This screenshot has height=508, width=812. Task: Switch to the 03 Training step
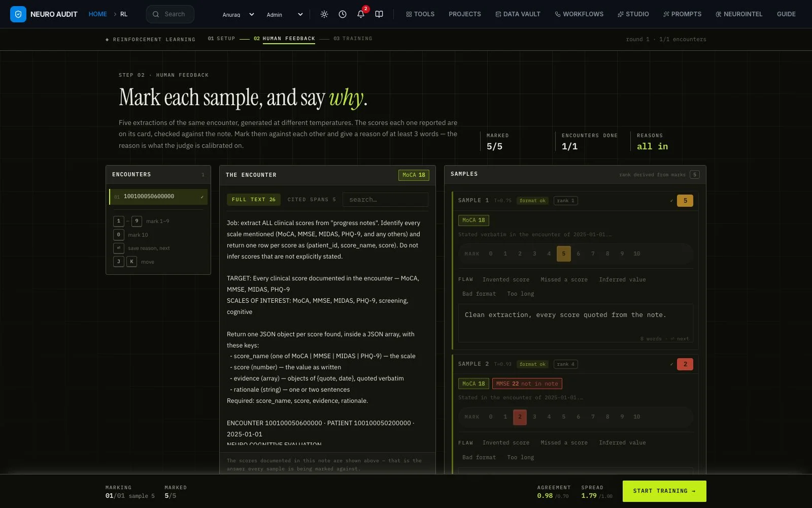pyautogui.click(x=353, y=39)
